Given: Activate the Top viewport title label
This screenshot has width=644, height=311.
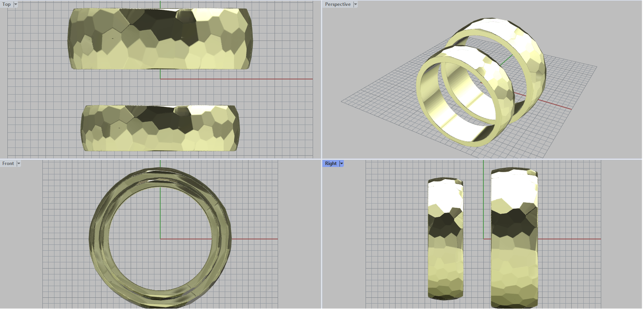Looking at the screenshot, I should point(7,4).
